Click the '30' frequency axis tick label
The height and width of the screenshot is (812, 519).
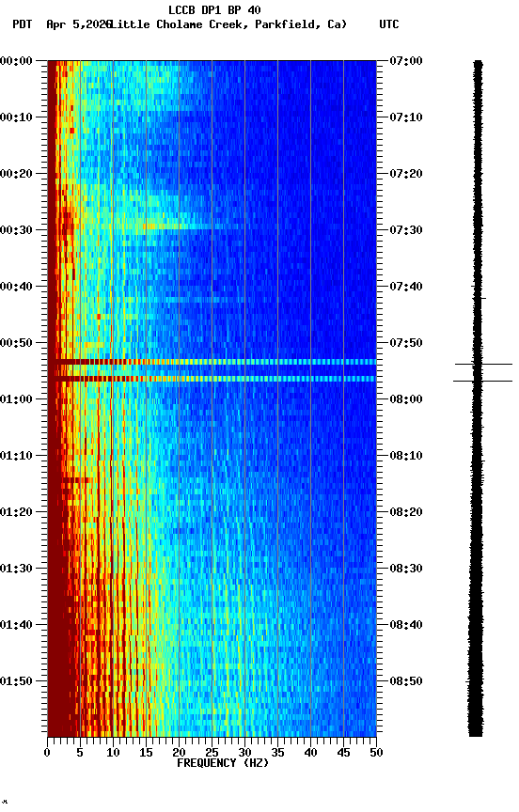pos(244,753)
